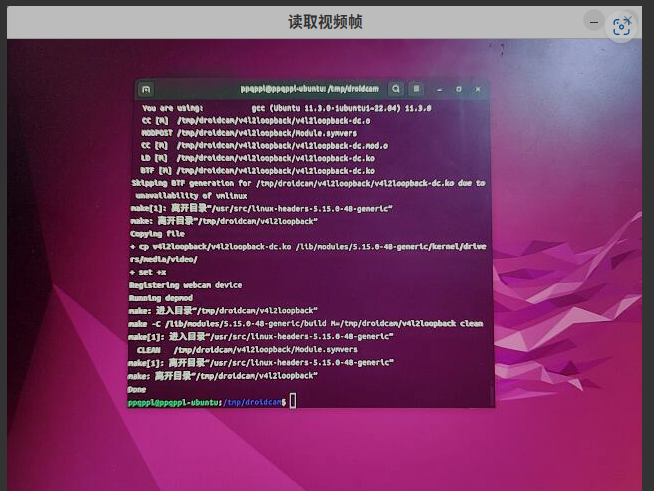Click the '+ cp v4l2loopback' command line
The width and height of the screenshot is (654, 491).
(308, 247)
